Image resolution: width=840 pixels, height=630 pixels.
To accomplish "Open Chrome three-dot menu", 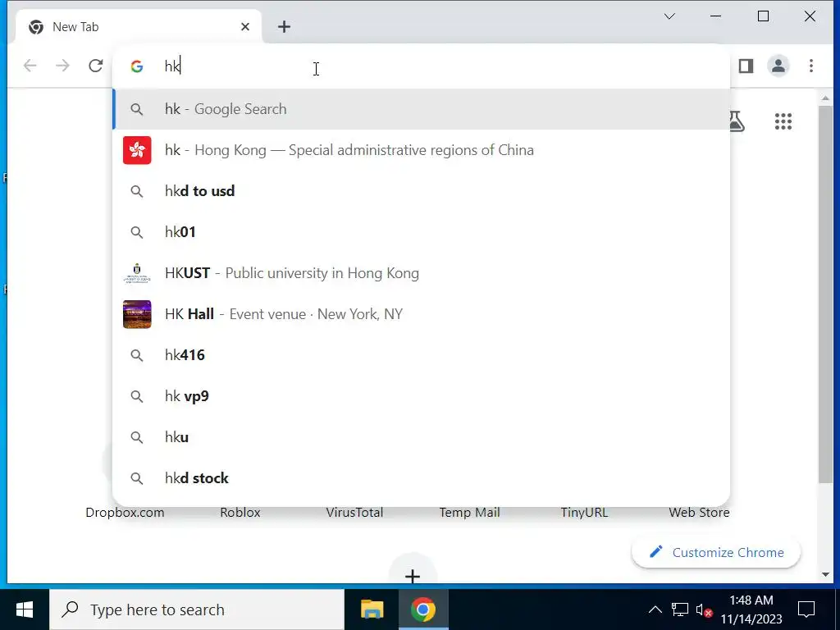I will [811, 66].
